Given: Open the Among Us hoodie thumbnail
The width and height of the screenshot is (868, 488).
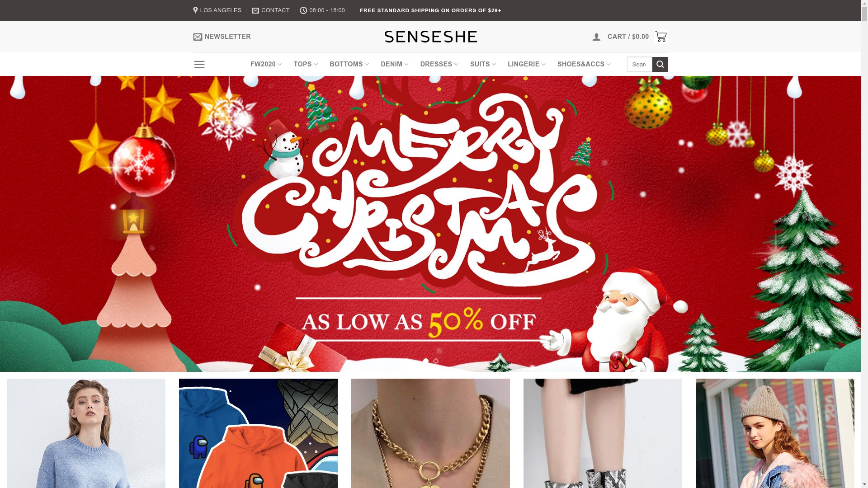Looking at the screenshot, I should (258, 433).
